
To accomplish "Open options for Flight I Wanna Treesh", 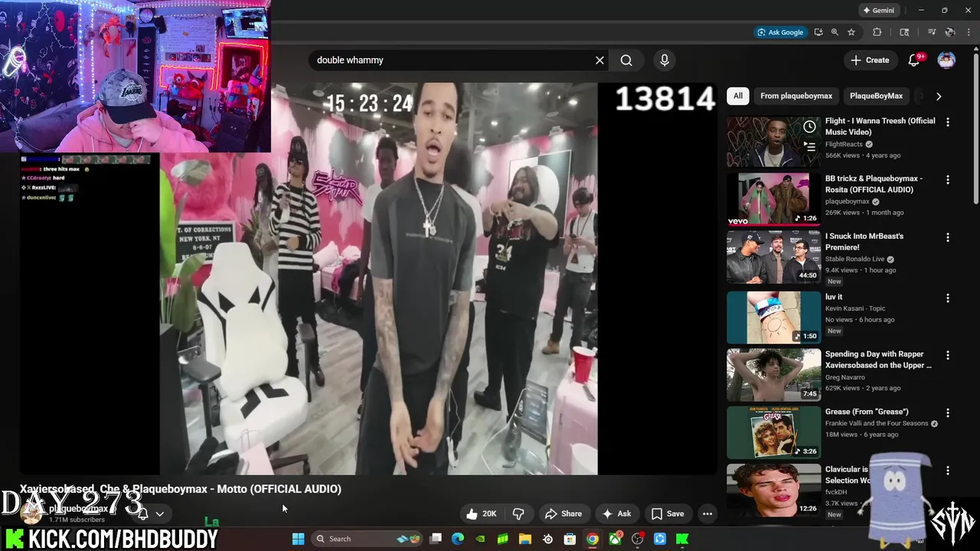I will [948, 122].
